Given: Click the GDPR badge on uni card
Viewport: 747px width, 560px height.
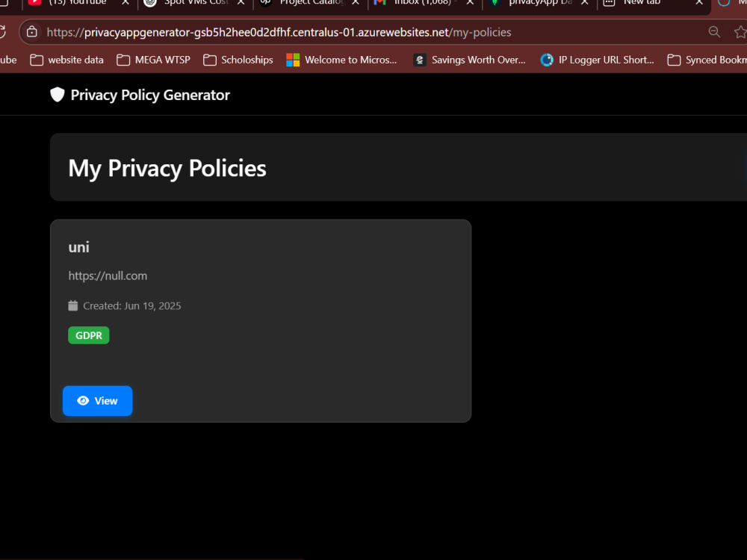Looking at the screenshot, I should point(89,335).
